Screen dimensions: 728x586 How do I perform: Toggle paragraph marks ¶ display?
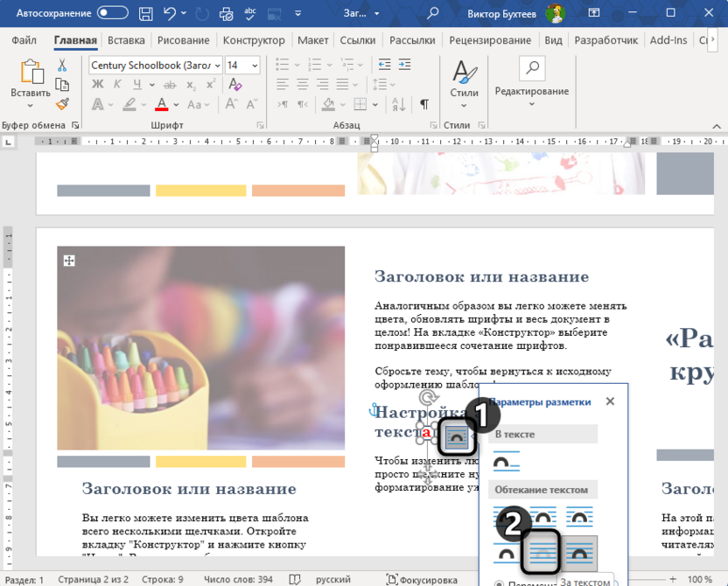tap(424, 104)
